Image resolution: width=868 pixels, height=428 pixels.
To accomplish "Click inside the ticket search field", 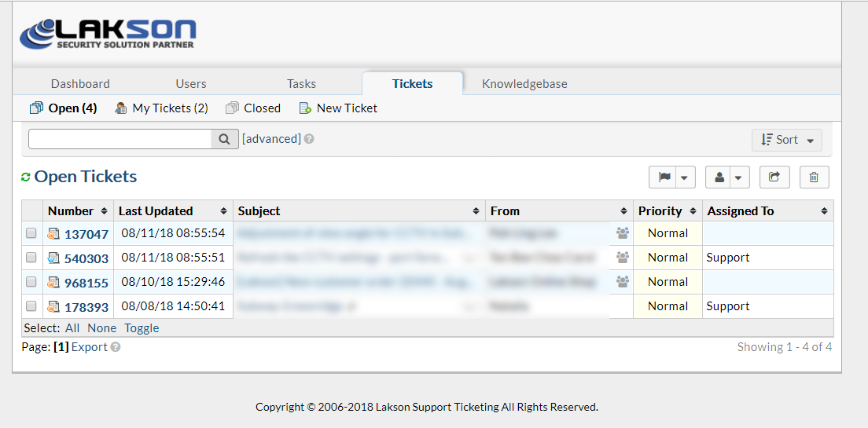I will (x=120, y=139).
